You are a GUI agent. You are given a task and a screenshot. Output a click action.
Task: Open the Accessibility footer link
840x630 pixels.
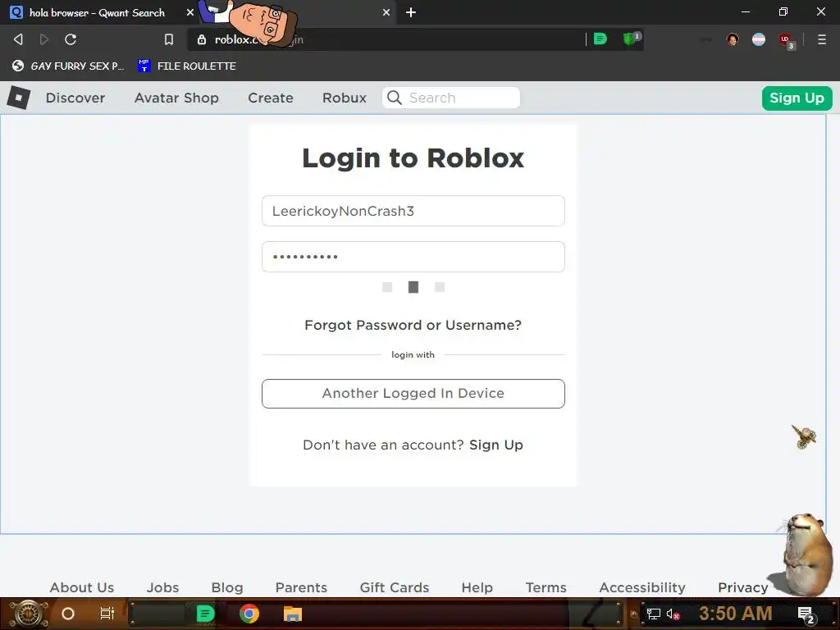(x=642, y=587)
